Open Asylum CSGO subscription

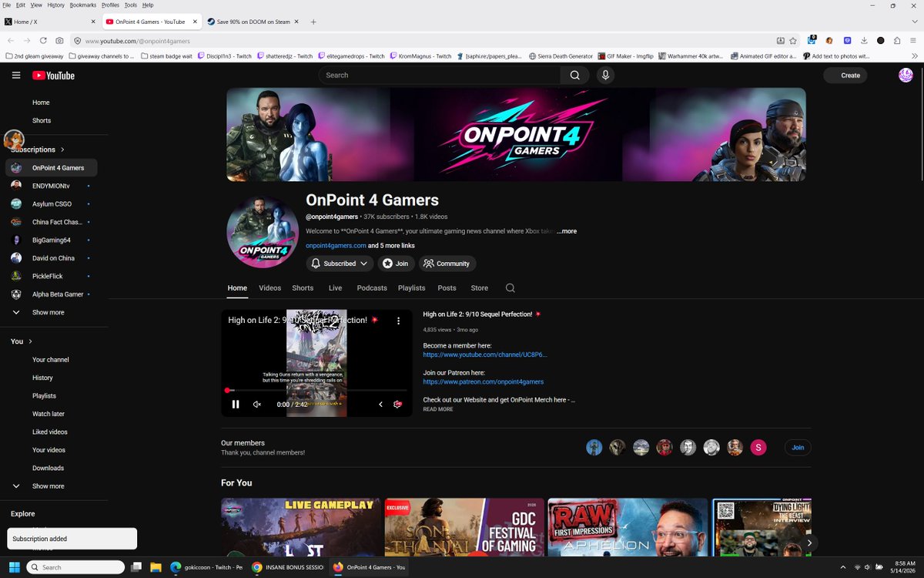52,204
